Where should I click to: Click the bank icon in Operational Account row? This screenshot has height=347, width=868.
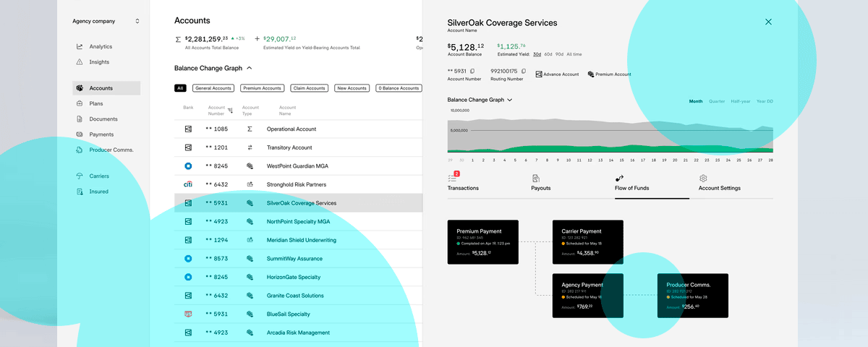[188, 129]
